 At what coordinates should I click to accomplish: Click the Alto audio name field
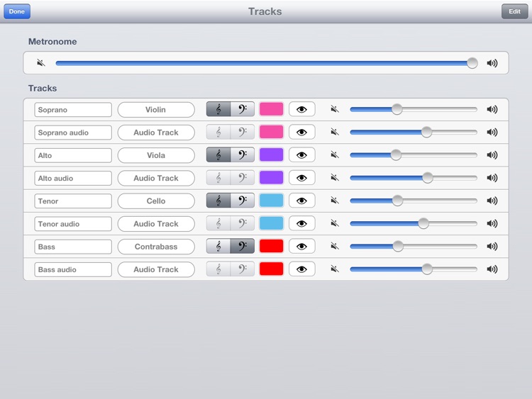[73, 178]
